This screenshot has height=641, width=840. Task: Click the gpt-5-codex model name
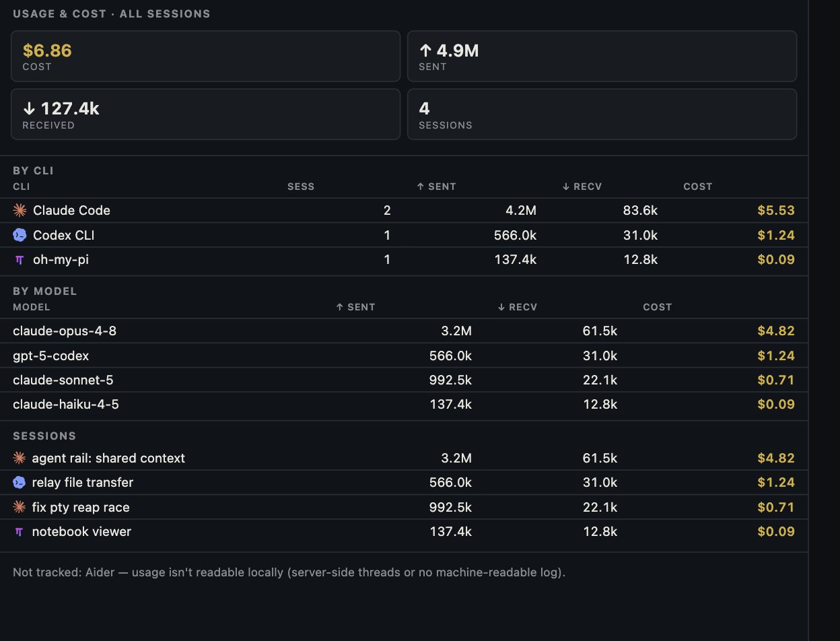pos(51,356)
